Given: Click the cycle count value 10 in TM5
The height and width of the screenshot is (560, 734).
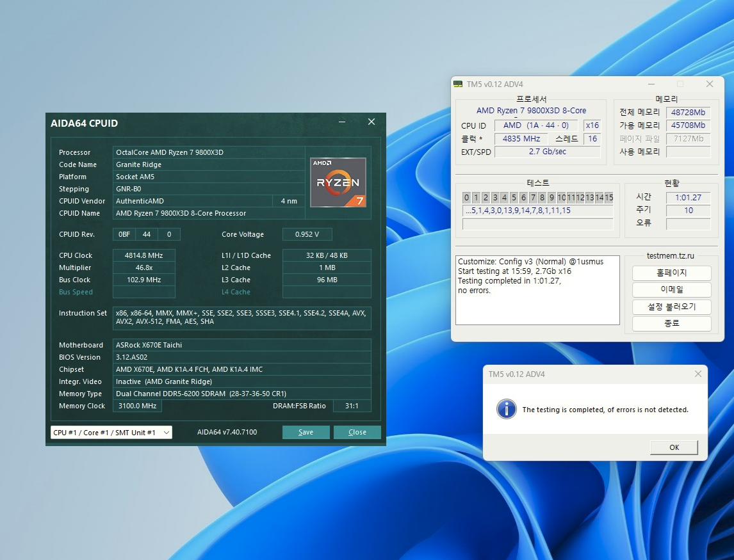Looking at the screenshot, I should 688,211.
